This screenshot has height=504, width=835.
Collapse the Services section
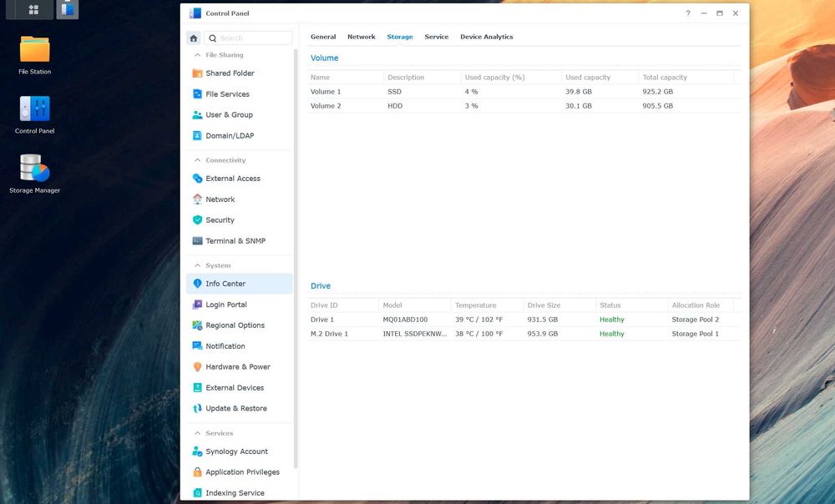coord(198,433)
